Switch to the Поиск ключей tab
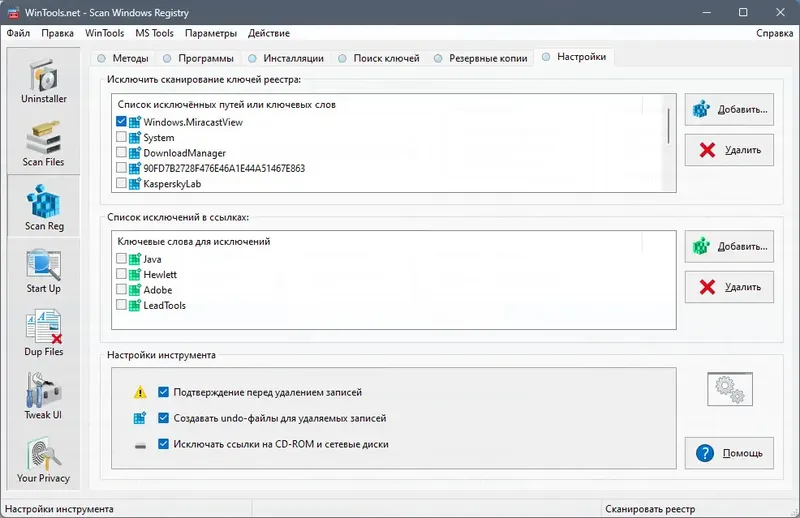The width and height of the screenshot is (800, 518). (x=379, y=58)
